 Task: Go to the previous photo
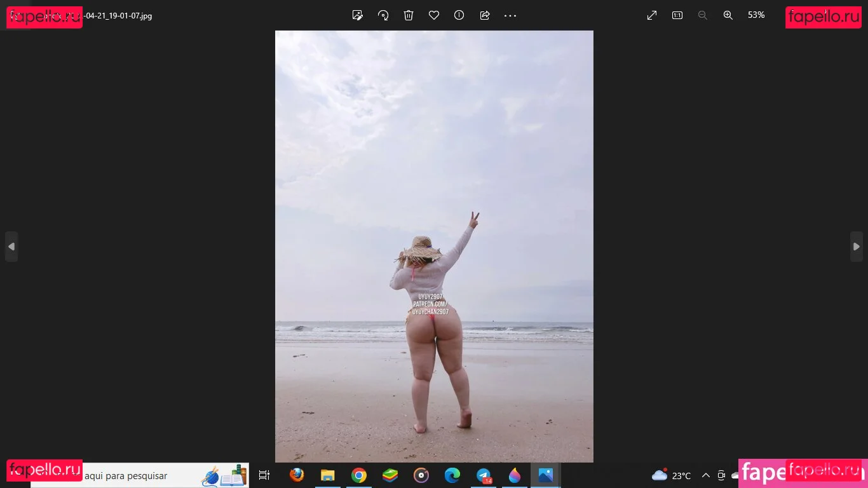coord(11,247)
